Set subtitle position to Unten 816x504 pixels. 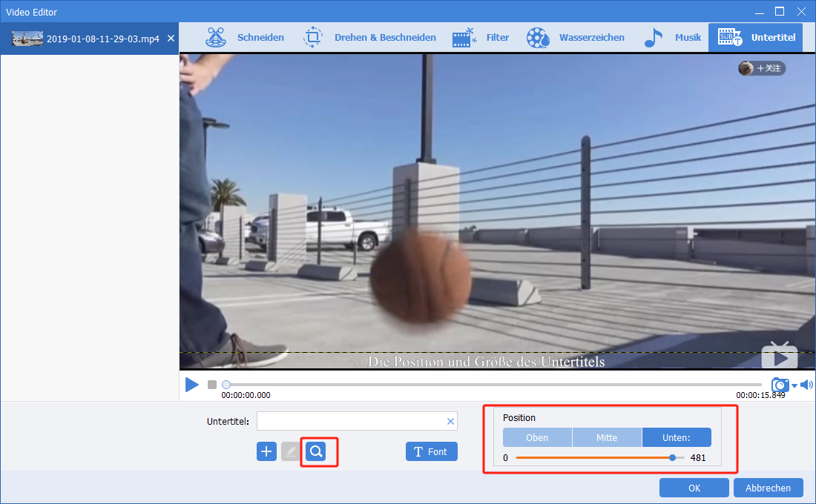[677, 437]
